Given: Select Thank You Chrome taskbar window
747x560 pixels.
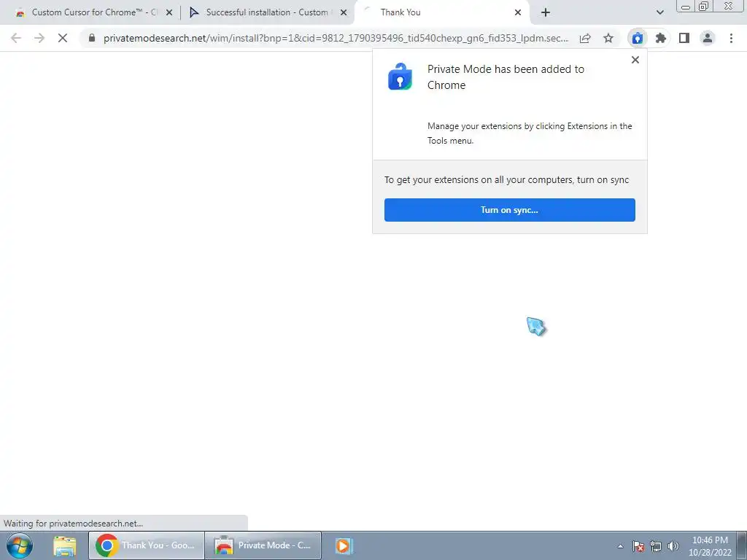Looking at the screenshot, I should coord(146,545).
